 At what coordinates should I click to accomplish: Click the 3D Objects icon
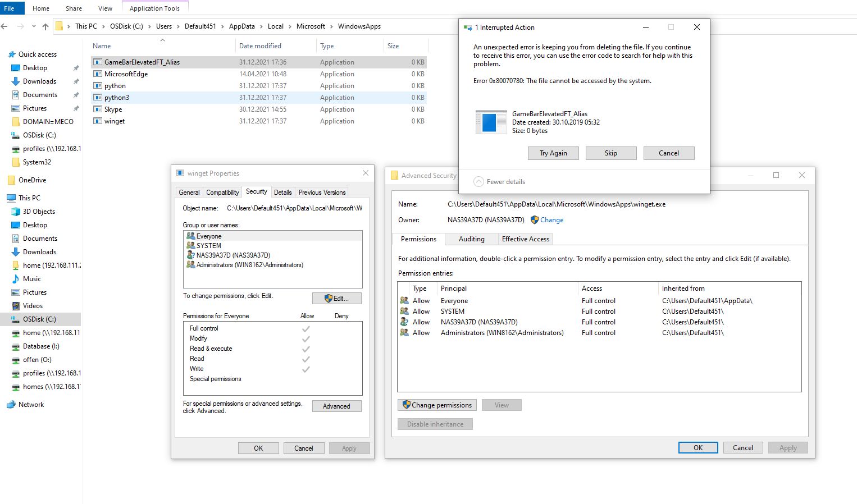coord(16,212)
